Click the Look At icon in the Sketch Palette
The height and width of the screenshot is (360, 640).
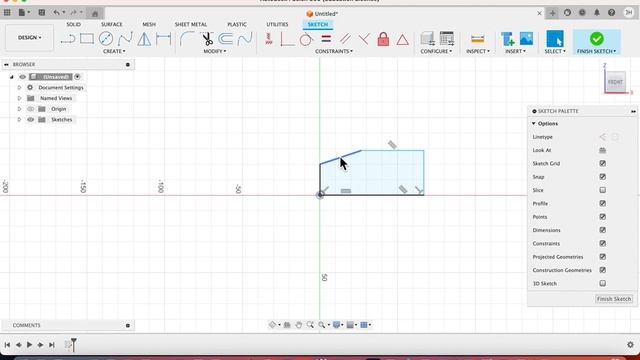(602, 150)
